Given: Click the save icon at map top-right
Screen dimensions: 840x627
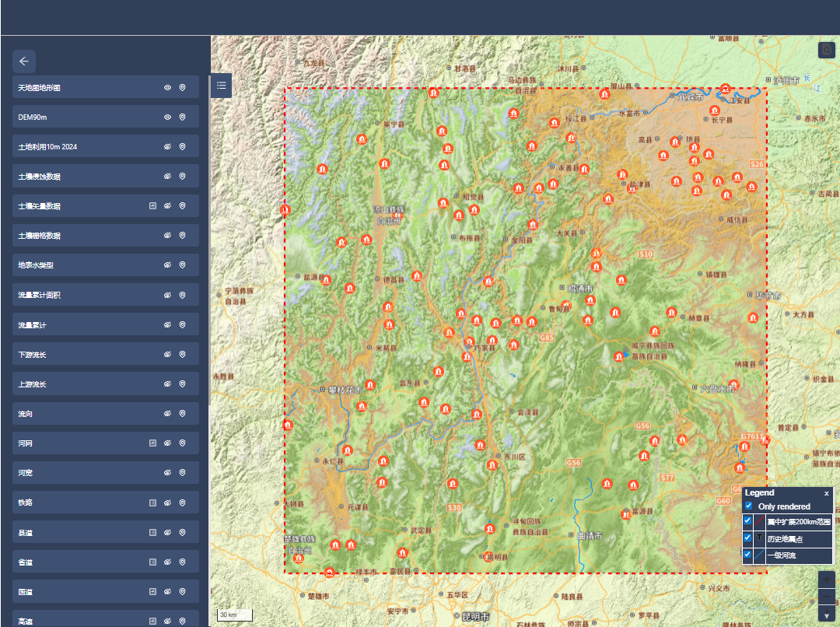Looking at the screenshot, I should pos(826,50).
